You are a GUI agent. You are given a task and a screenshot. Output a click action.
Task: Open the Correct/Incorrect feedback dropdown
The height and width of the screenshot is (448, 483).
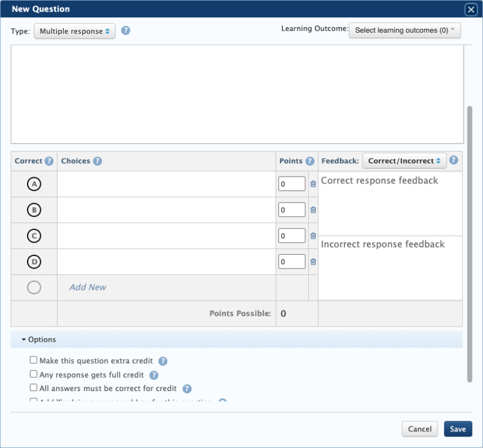(x=404, y=161)
